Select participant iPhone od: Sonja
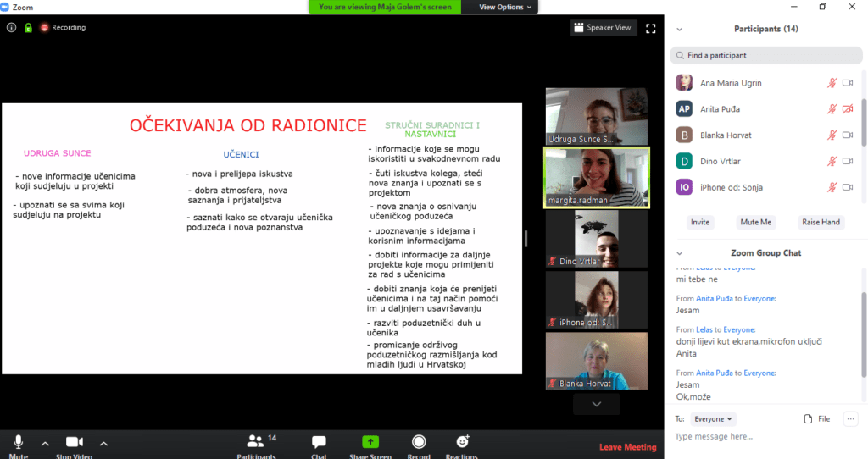The height and width of the screenshot is (459, 868). click(766, 187)
